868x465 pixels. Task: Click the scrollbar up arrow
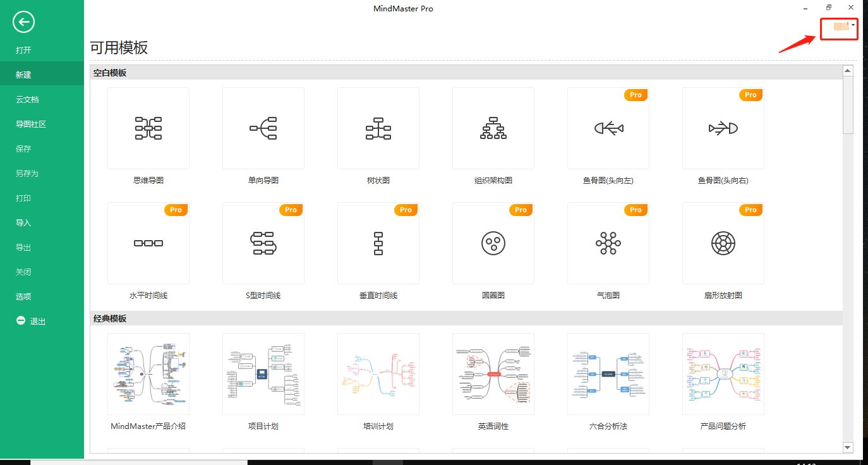pos(848,70)
